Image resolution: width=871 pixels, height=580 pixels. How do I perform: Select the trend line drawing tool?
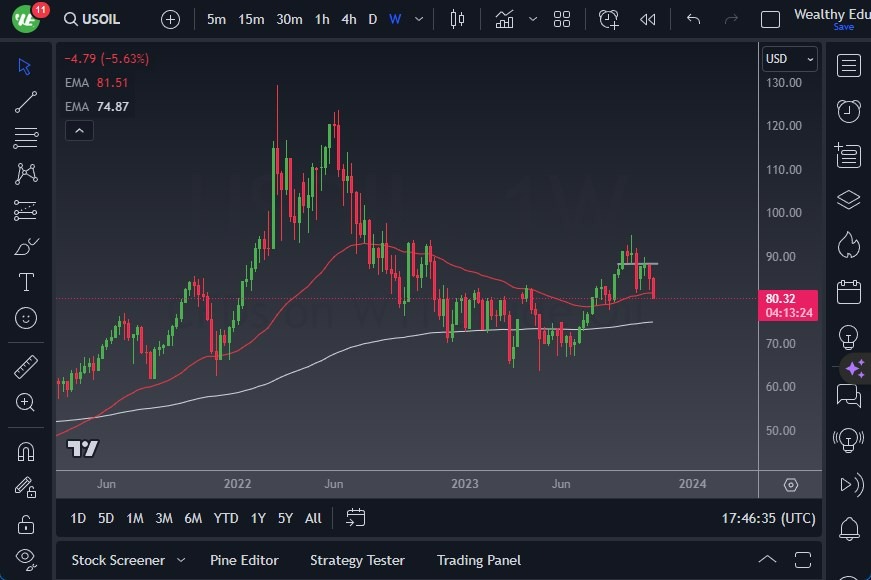[x=24, y=102]
